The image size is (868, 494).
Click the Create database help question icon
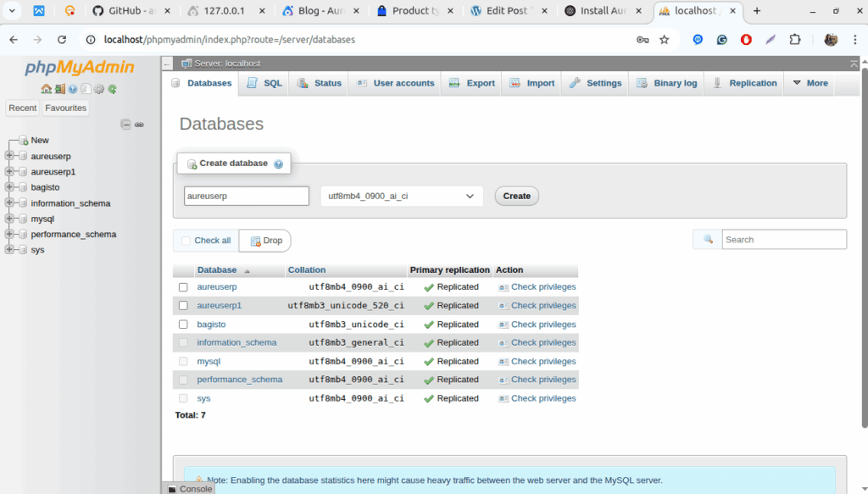pyautogui.click(x=278, y=164)
